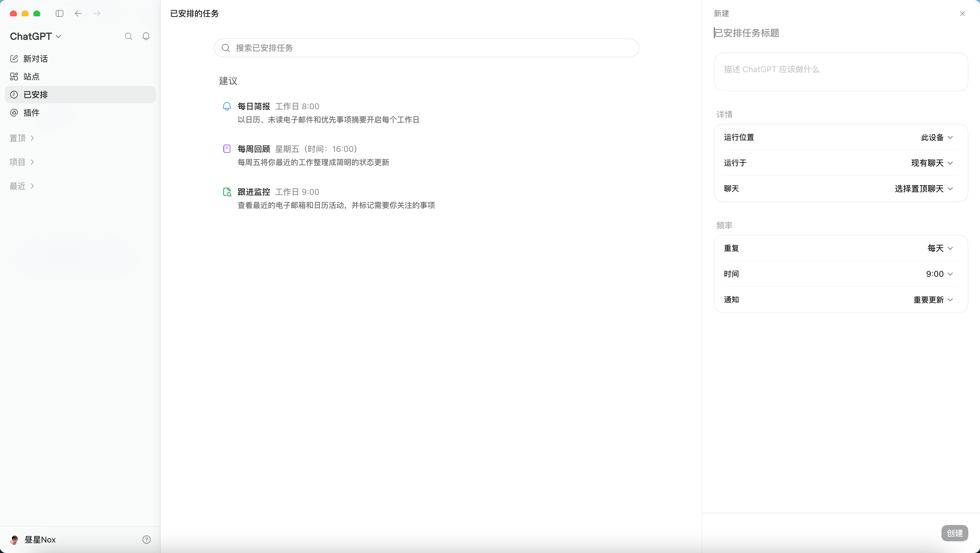Click the 描述 ChatGPT 应该做什么 text area
This screenshot has width=980, height=553.
[841, 72]
